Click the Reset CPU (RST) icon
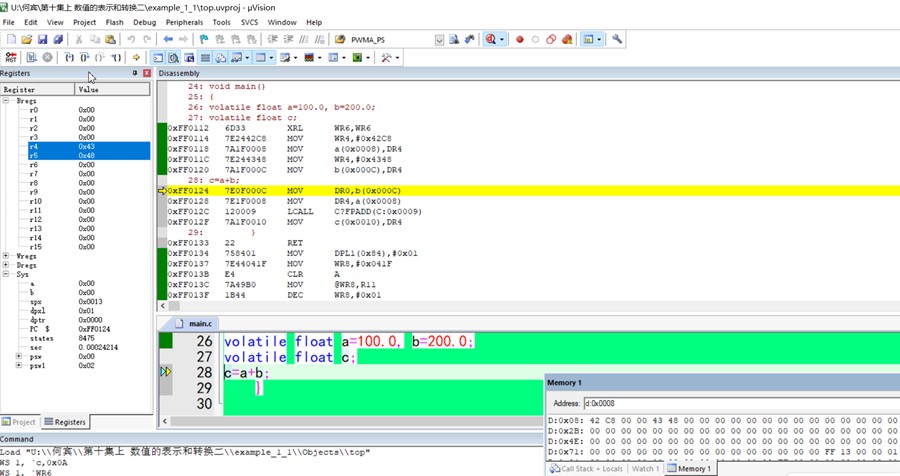The width and height of the screenshot is (900, 476). (11, 58)
